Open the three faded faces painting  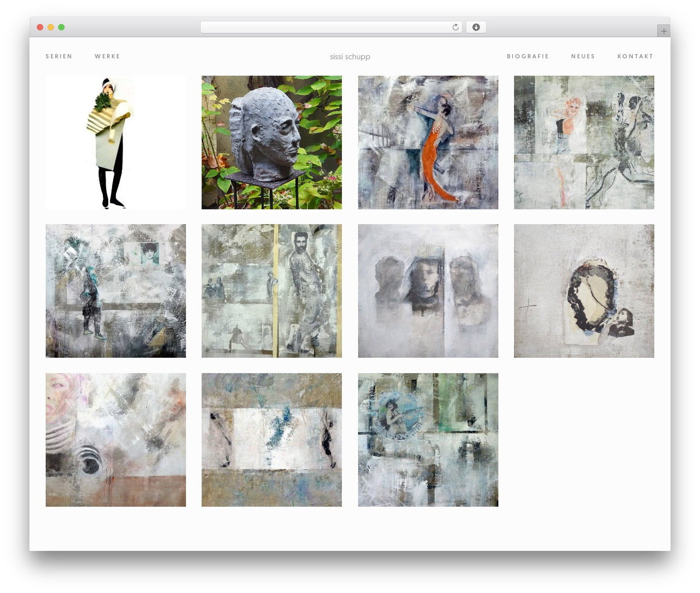428,291
